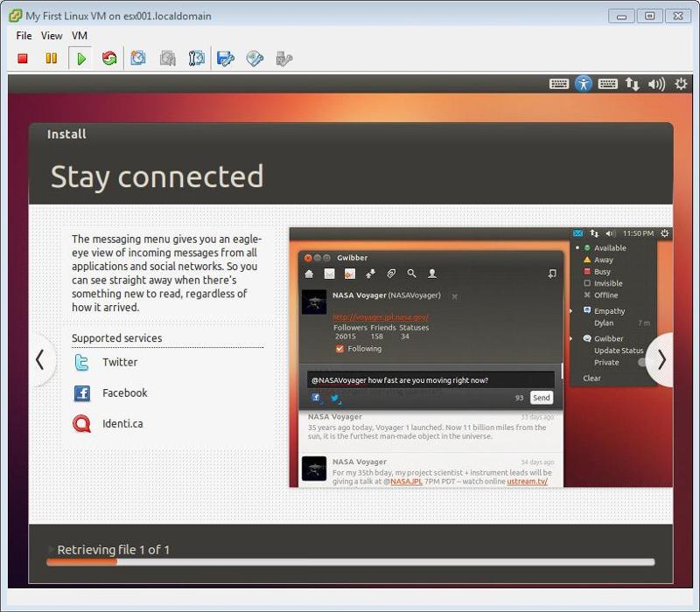Open the blue accessibility menu icon
700x612 pixels.
584,84
